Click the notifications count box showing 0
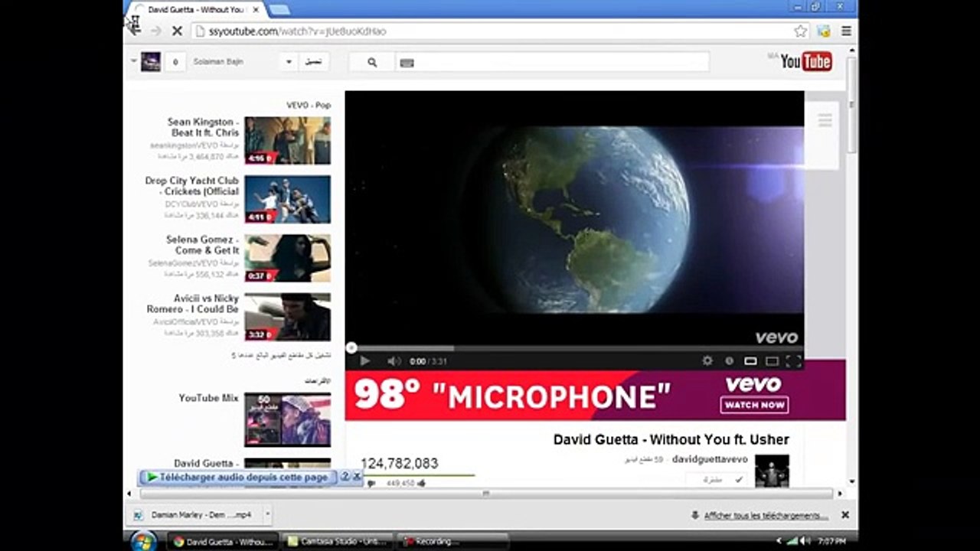The width and height of the screenshot is (980, 551). [175, 62]
